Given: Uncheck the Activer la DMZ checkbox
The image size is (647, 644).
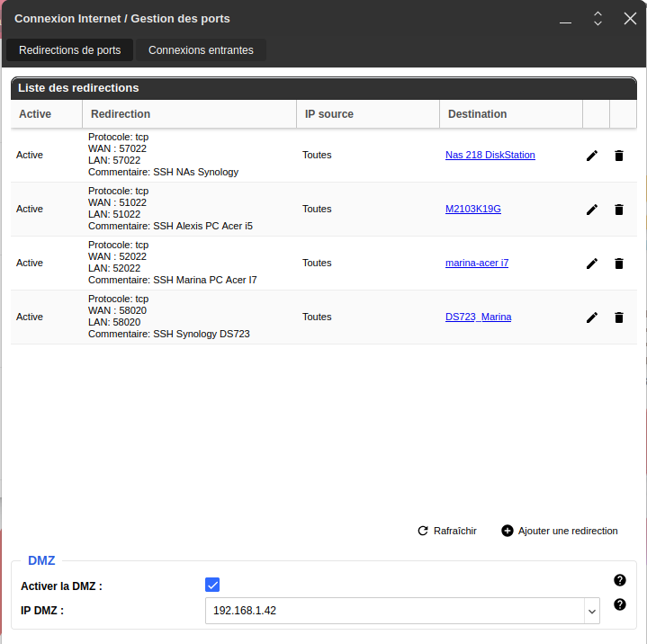Looking at the screenshot, I should (x=212, y=585).
